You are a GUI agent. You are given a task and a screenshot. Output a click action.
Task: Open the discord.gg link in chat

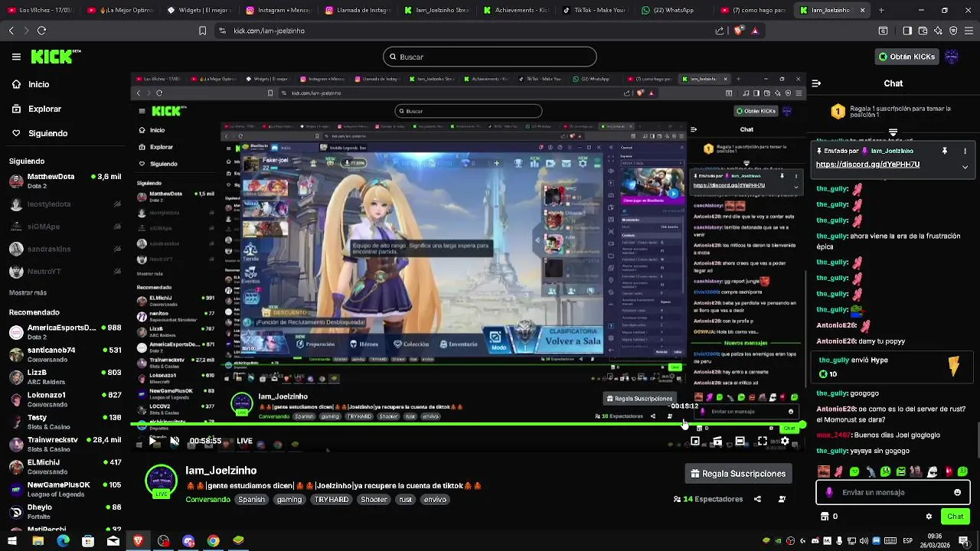coord(867,165)
